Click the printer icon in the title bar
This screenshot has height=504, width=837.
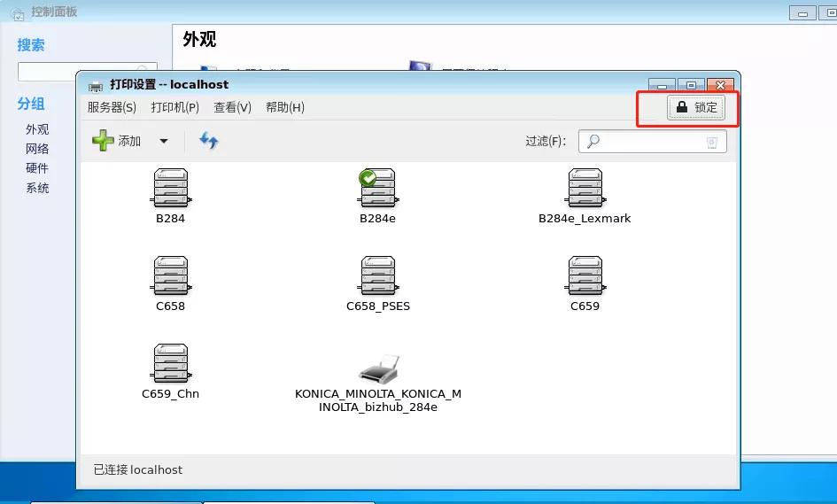click(x=96, y=85)
